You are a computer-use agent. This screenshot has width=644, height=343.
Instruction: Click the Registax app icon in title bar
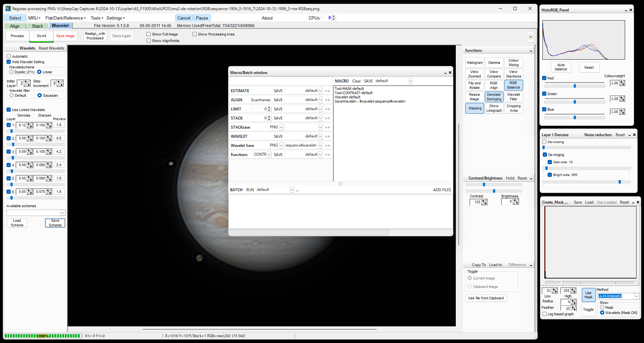(x=8, y=8)
